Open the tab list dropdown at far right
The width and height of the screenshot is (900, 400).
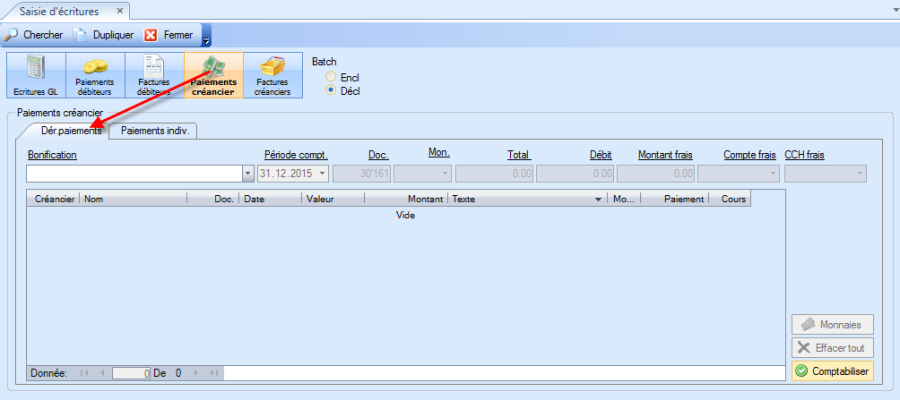click(894, 10)
